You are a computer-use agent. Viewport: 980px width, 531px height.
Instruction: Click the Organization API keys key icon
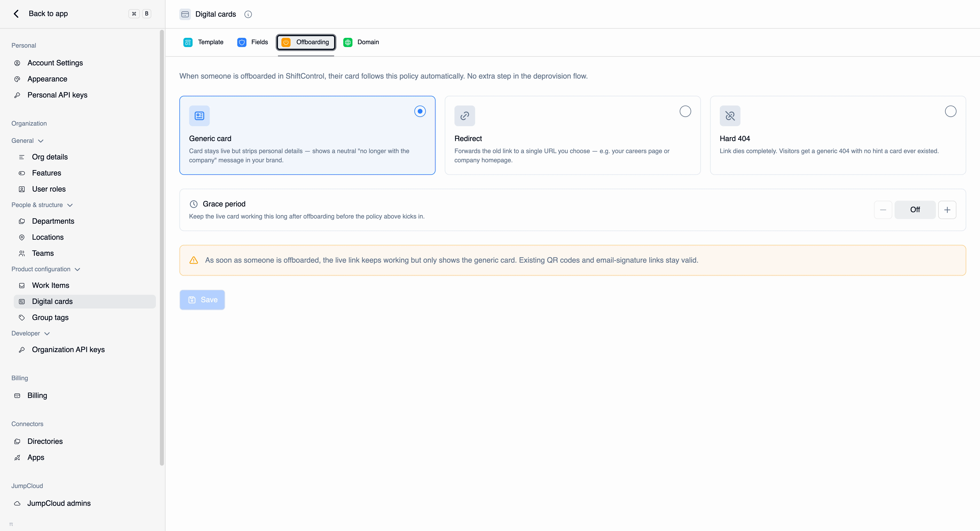point(22,350)
